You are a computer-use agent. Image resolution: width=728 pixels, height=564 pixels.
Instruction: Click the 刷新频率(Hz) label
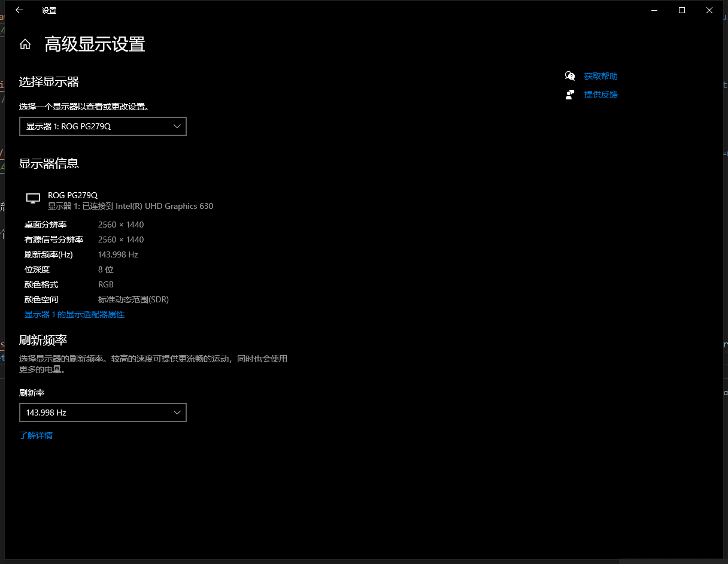pyautogui.click(x=48, y=254)
